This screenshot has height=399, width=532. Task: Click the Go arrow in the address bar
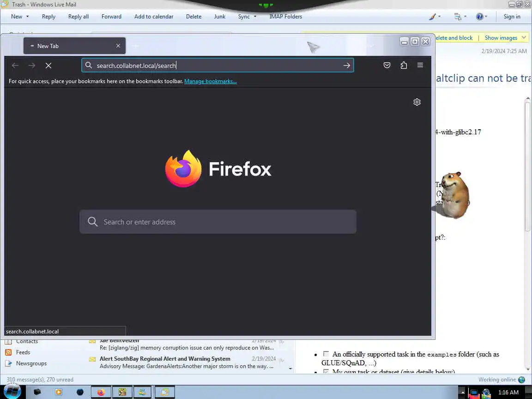click(346, 66)
